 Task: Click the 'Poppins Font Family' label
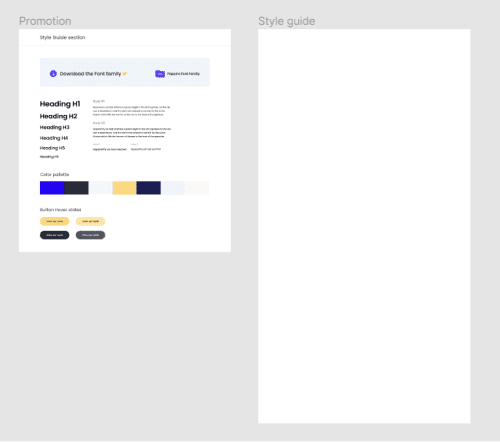point(183,74)
